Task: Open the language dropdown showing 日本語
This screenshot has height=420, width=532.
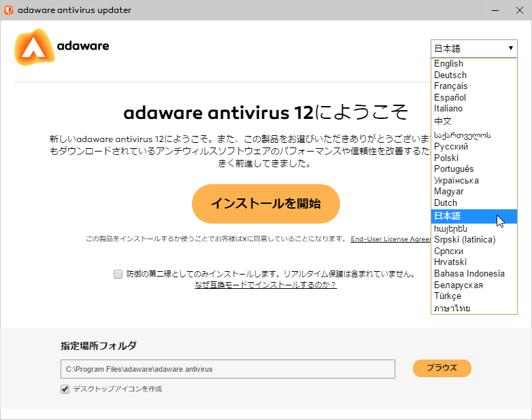Action: 473,48
